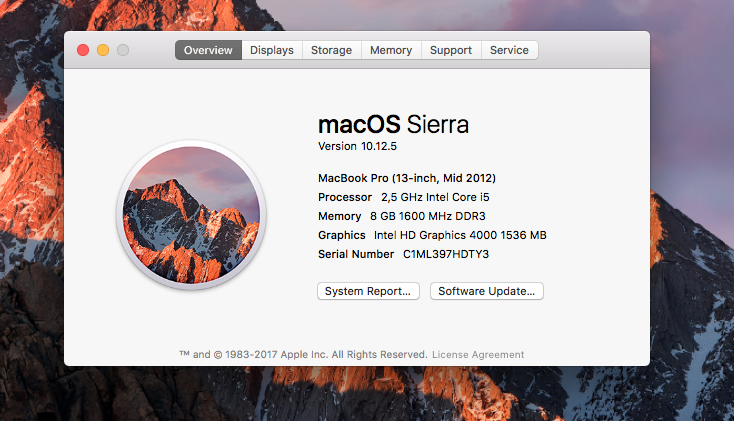Click the Version 10.12.5 text
This screenshot has width=734, height=421.
click(x=357, y=146)
